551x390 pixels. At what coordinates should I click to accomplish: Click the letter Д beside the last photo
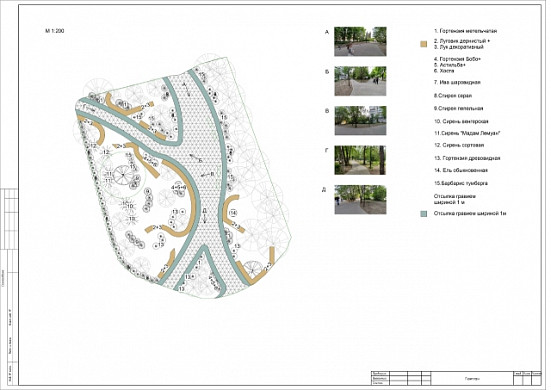(x=324, y=190)
